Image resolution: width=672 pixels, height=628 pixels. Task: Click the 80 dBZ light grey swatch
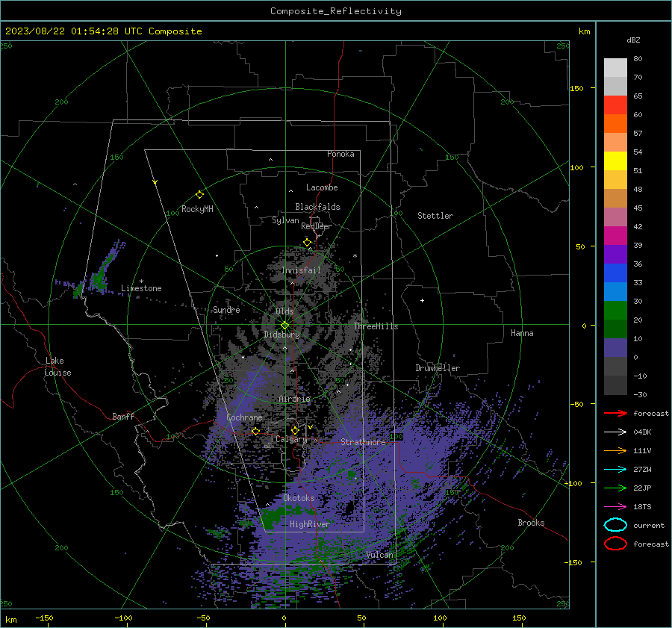point(615,68)
